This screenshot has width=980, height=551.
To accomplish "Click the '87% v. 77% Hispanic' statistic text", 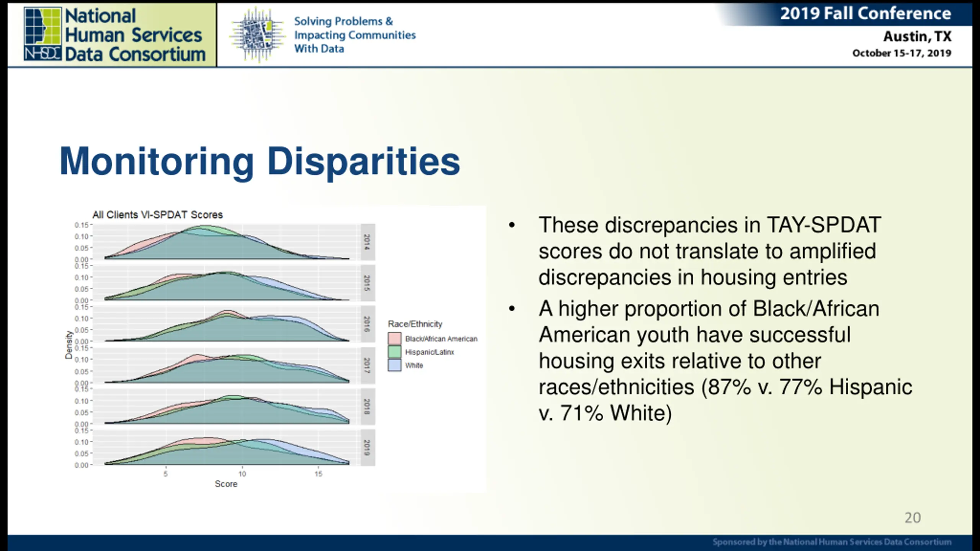I will pos(810,387).
